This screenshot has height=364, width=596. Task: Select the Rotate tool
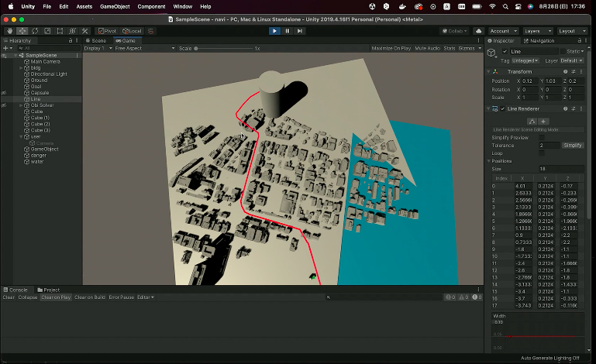pyautogui.click(x=36, y=31)
